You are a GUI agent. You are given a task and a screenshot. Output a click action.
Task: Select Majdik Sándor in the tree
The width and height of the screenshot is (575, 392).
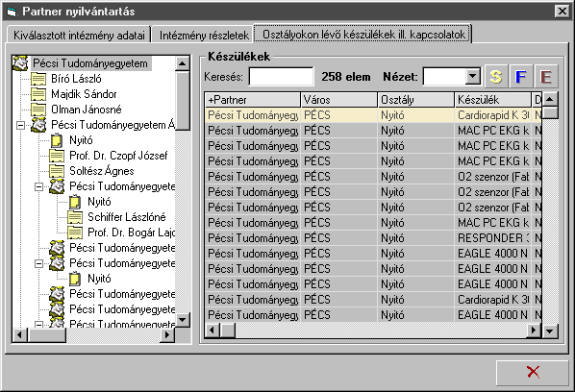pyautogui.click(x=84, y=94)
